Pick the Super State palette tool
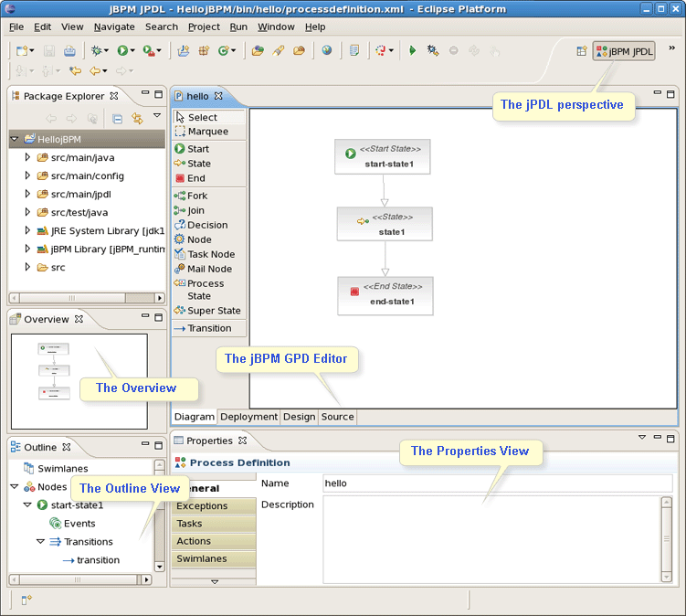The width and height of the screenshot is (686, 616). (214, 311)
